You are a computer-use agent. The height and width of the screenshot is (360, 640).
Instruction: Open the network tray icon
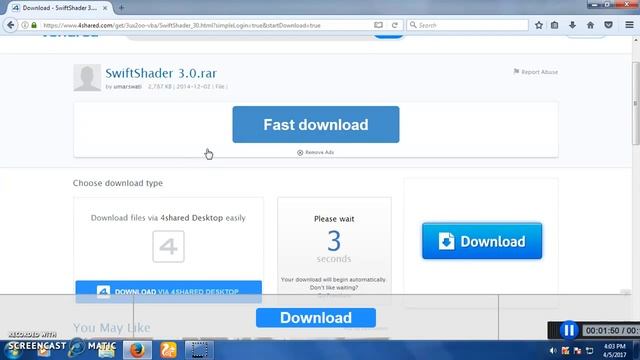pyautogui.click(x=589, y=351)
